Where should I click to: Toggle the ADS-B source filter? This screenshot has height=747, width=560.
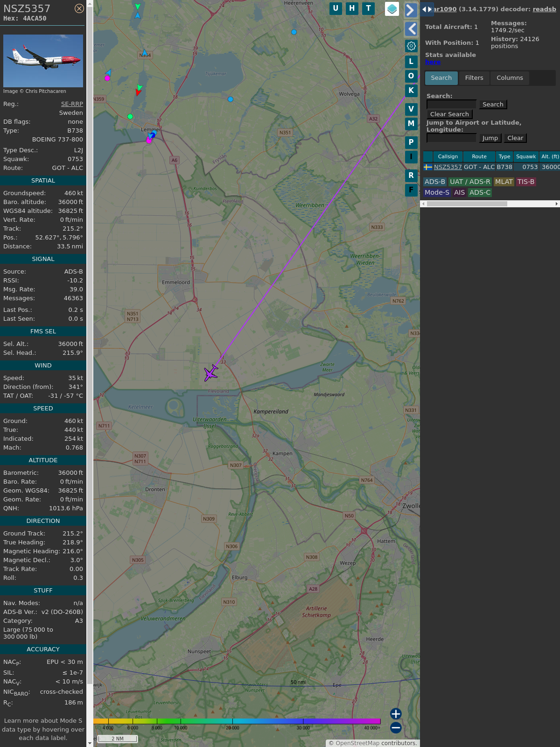pos(434,182)
